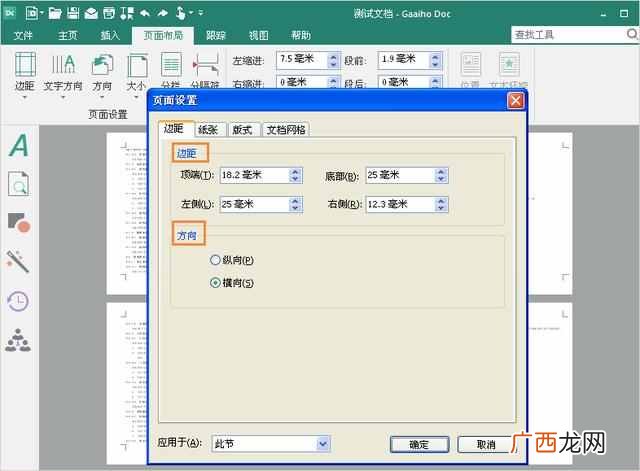Click the 取消 button
Image resolution: width=640 pixels, height=471 pixels.
coord(486,444)
